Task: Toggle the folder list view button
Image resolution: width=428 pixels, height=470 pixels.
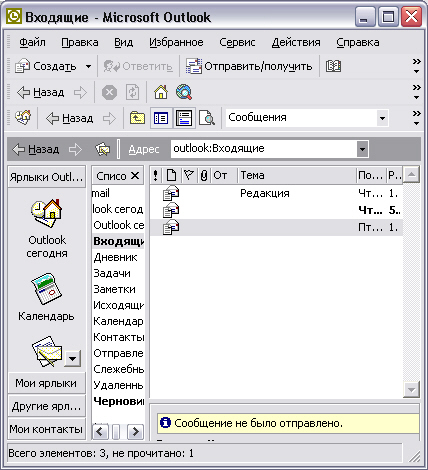Action: tap(161, 118)
